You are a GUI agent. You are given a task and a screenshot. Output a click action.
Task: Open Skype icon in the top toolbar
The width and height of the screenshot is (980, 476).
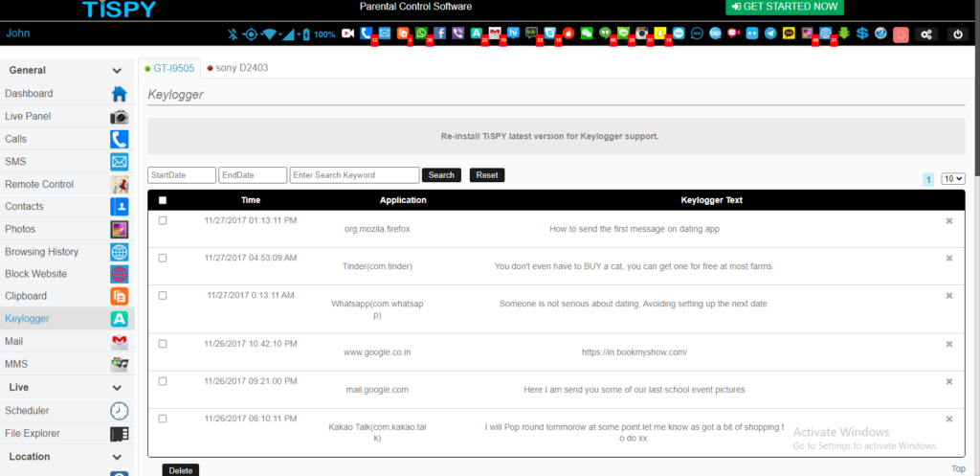tap(550, 34)
